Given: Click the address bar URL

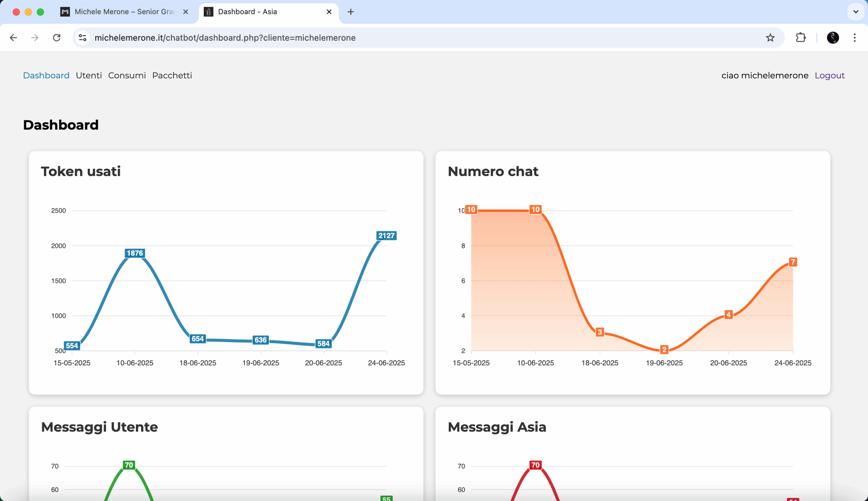Looking at the screenshot, I should click(x=225, y=38).
